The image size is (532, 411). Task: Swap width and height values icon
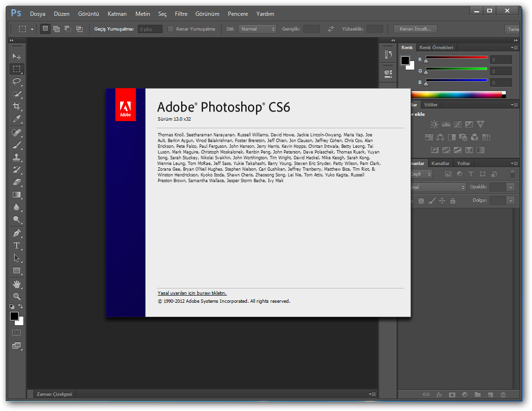pyautogui.click(x=331, y=29)
